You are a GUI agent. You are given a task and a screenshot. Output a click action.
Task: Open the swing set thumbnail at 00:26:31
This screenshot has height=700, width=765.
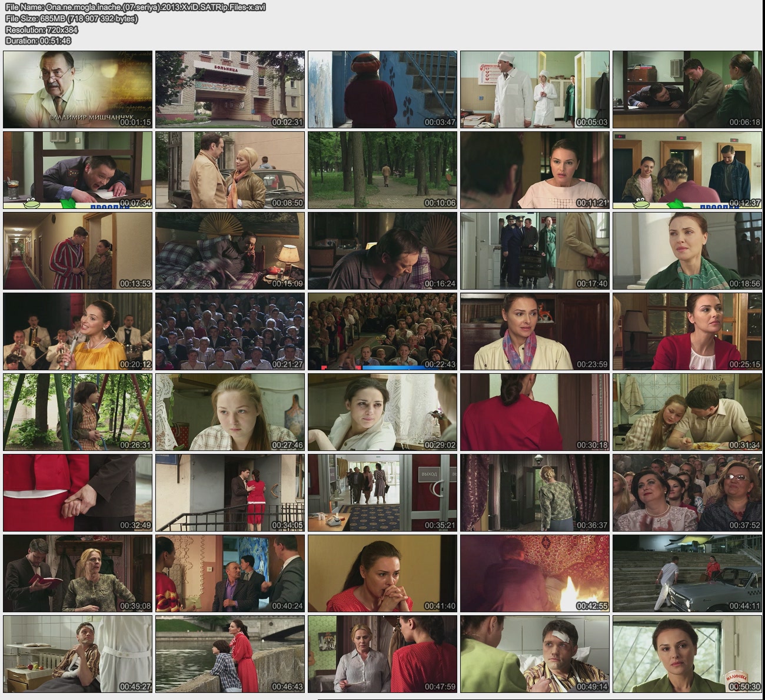[x=78, y=412]
